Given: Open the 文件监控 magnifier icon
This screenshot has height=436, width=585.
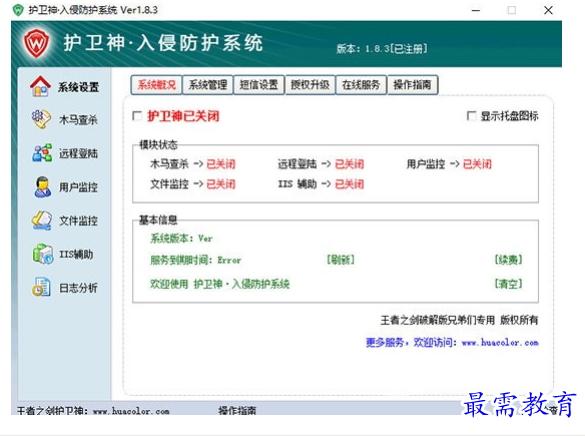Looking at the screenshot, I should pos(42,220).
